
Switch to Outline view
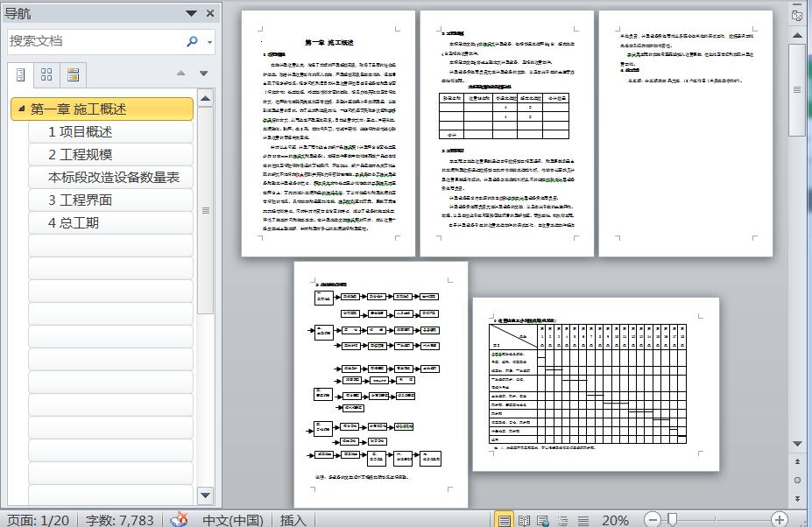point(562,520)
